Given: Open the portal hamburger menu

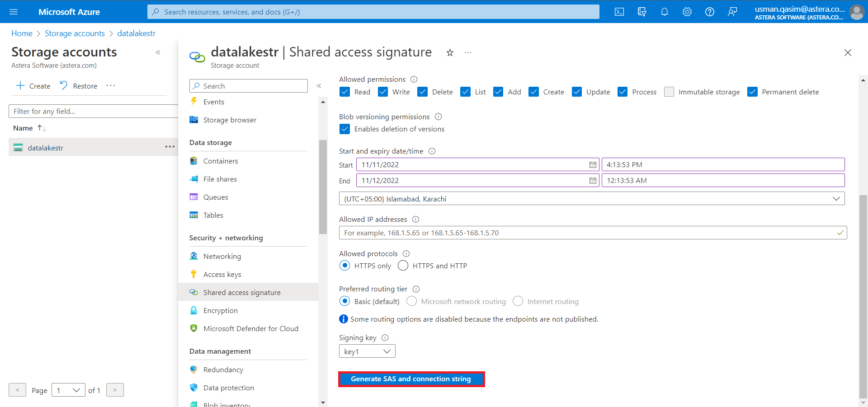Looking at the screenshot, I should coord(14,12).
